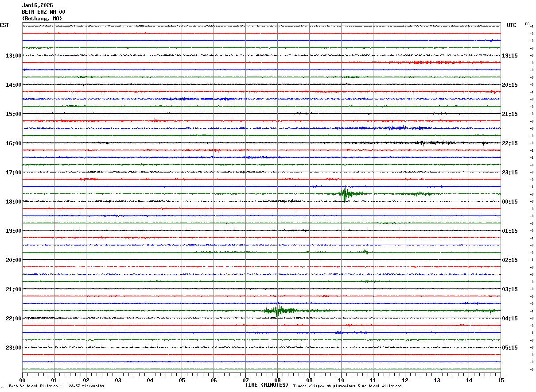Click the 13 minute axis tick label
Image resolution: width=536 pixels, height=392 pixels.
pos(437,380)
